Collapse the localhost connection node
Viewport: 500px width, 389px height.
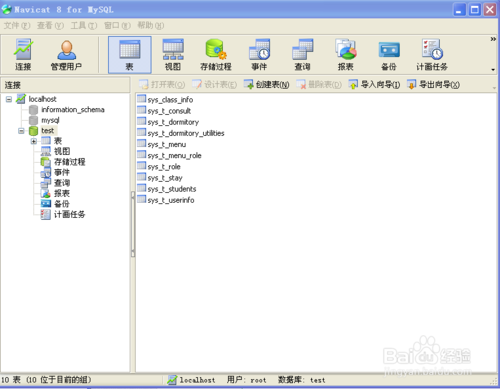(x=9, y=99)
